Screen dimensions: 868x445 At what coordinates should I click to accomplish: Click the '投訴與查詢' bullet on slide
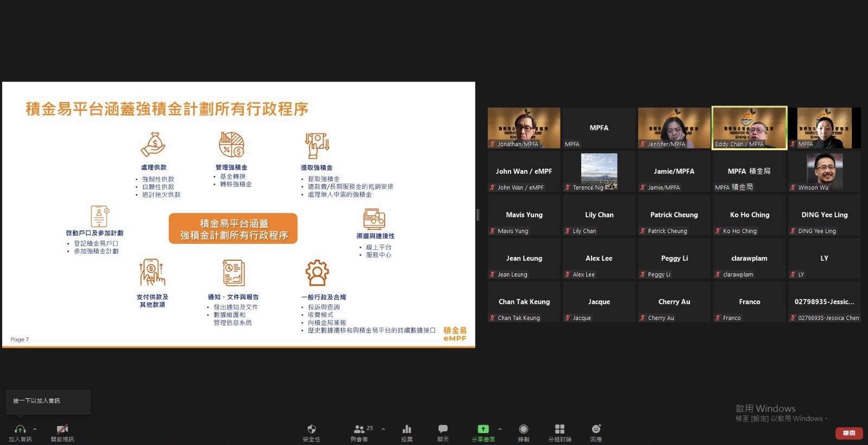(324, 307)
